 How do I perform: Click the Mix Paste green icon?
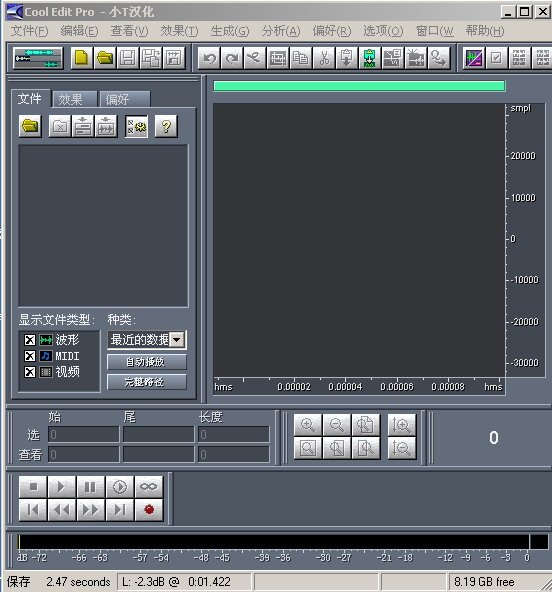pyautogui.click(x=369, y=58)
